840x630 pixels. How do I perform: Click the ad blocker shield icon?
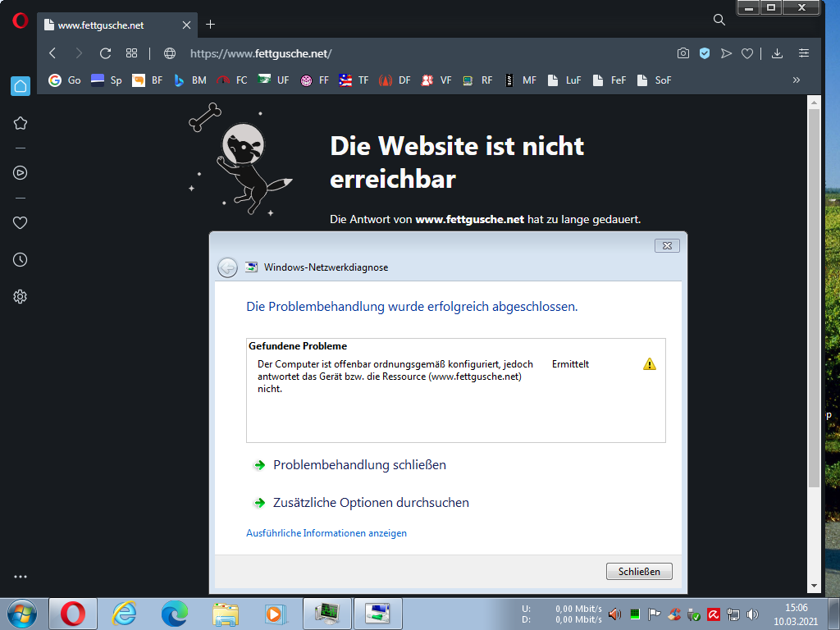click(x=704, y=53)
